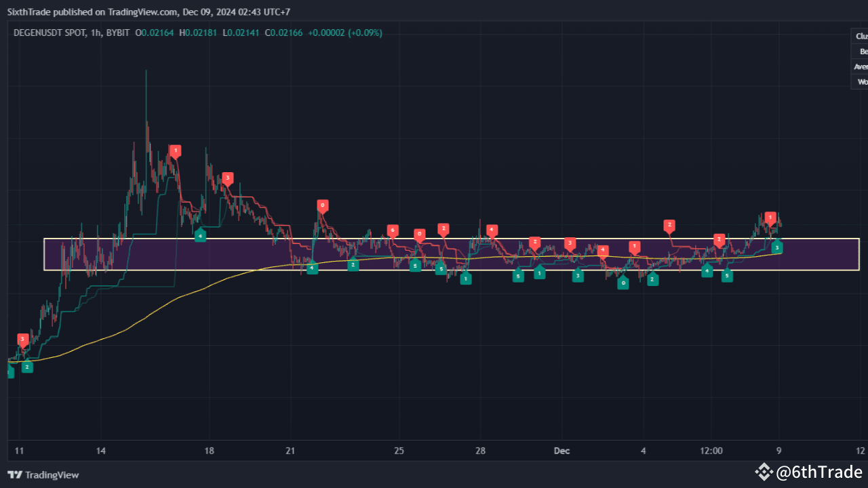
Task: Click the Wo label on the right scale
Action: (x=861, y=81)
